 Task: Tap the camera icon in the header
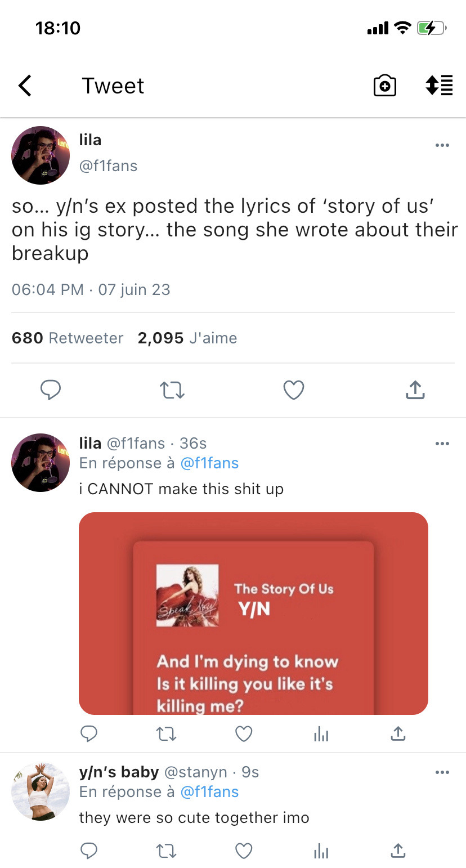[x=385, y=86]
